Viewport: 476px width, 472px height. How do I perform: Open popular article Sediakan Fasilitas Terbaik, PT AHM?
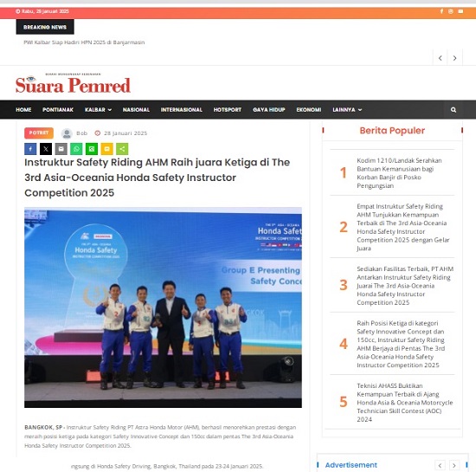click(x=405, y=286)
